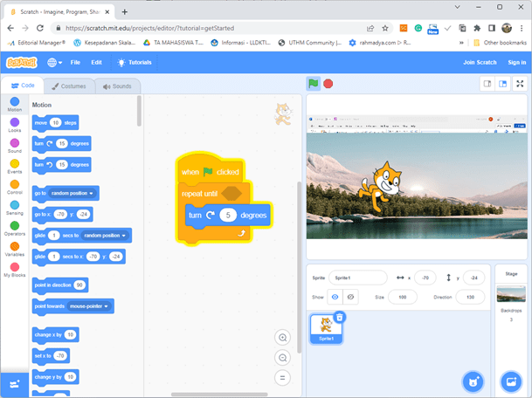Open the File menu

pyautogui.click(x=75, y=63)
